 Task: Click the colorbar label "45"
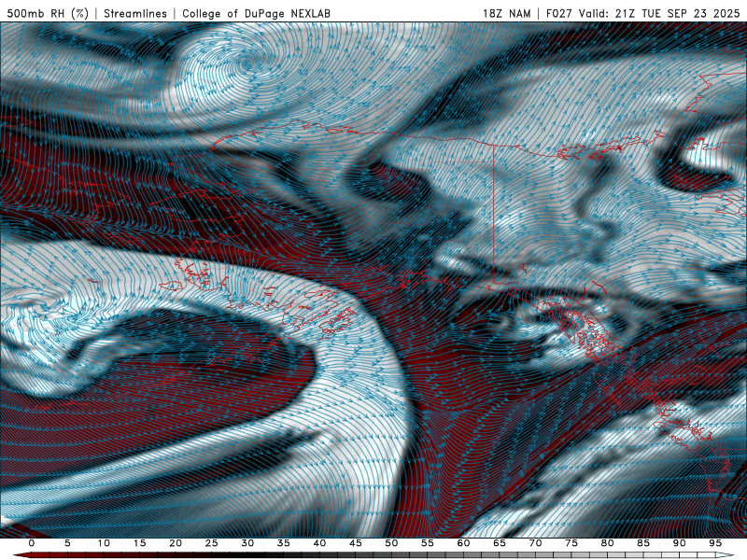(x=356, y=543)
